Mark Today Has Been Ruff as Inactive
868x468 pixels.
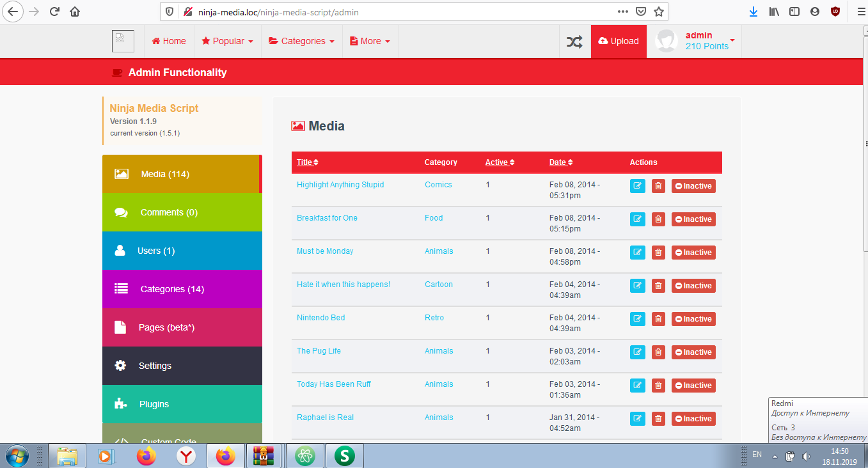[693, 386]
